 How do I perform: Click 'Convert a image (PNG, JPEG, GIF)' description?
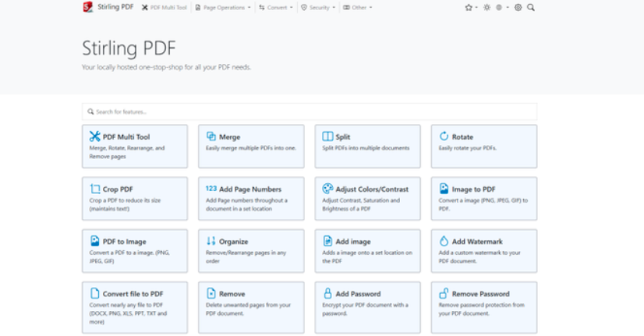click(483, 204)
